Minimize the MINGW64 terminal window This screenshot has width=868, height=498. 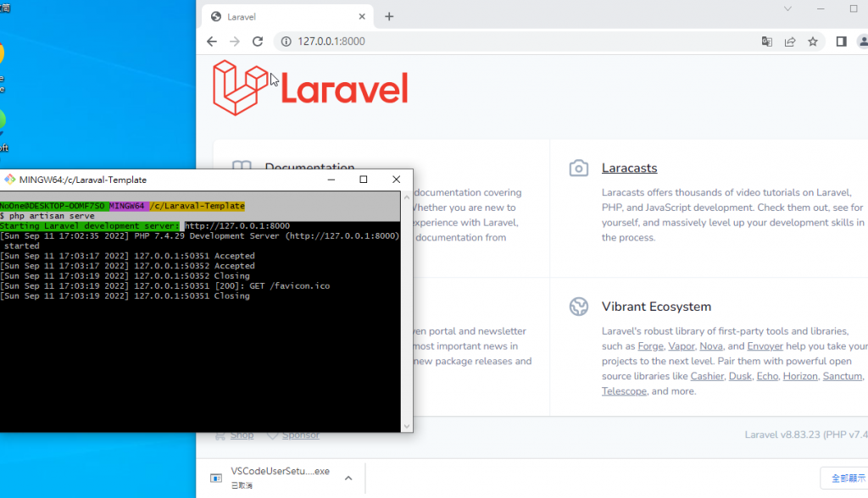click(331, 180)
